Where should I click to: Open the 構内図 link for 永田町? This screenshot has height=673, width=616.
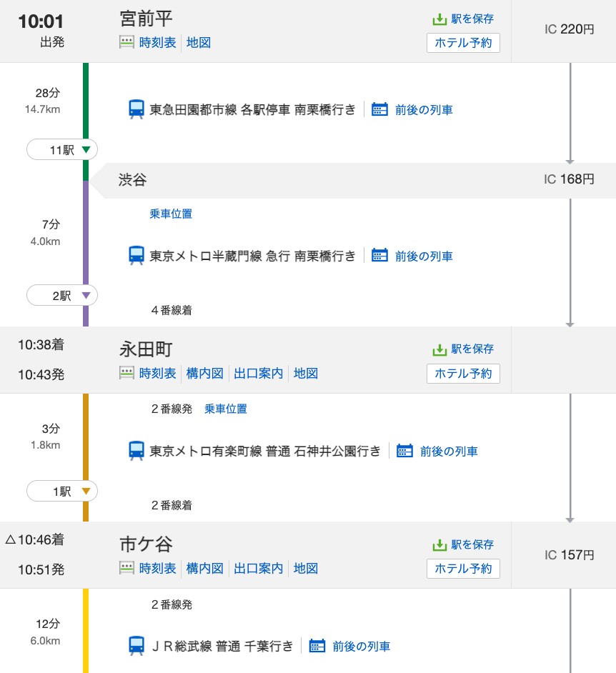pos(205,374)
